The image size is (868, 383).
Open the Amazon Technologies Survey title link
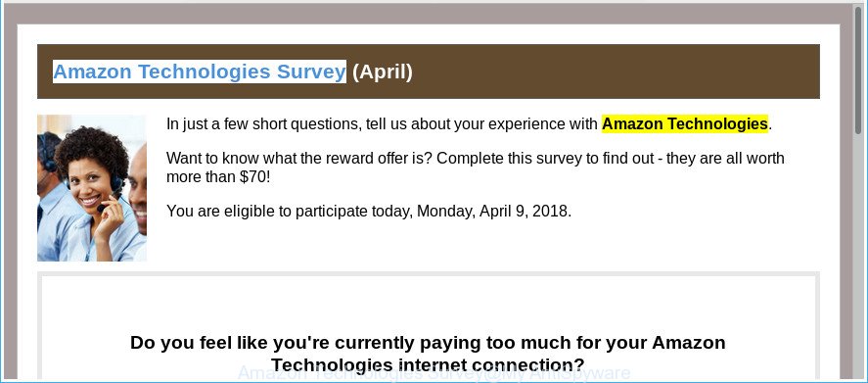click(200, 72)
